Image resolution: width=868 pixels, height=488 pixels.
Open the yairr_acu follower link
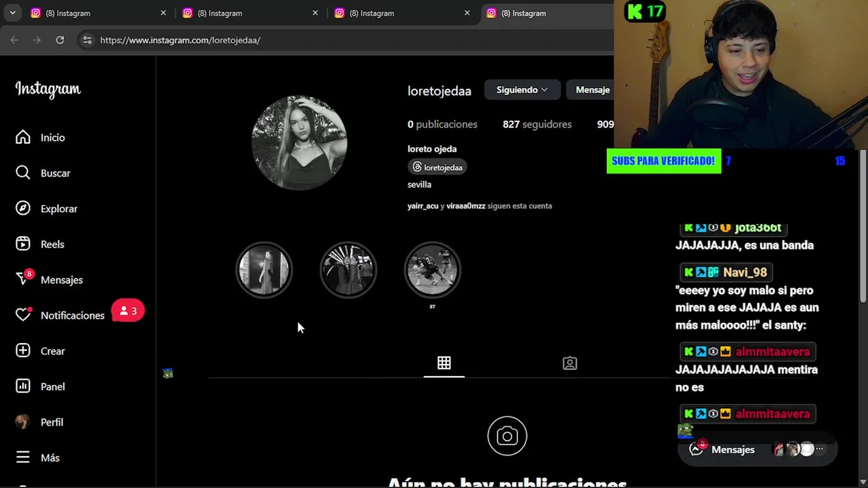click(422, 206)
